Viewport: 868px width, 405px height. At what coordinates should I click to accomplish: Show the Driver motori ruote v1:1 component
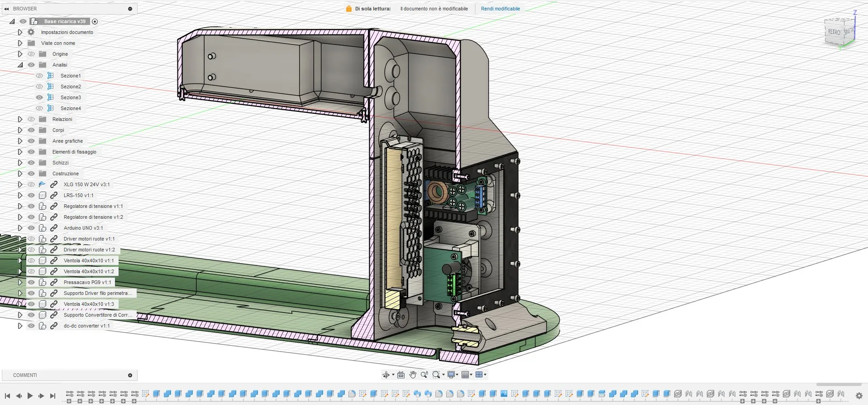click(x=31, y=239)
